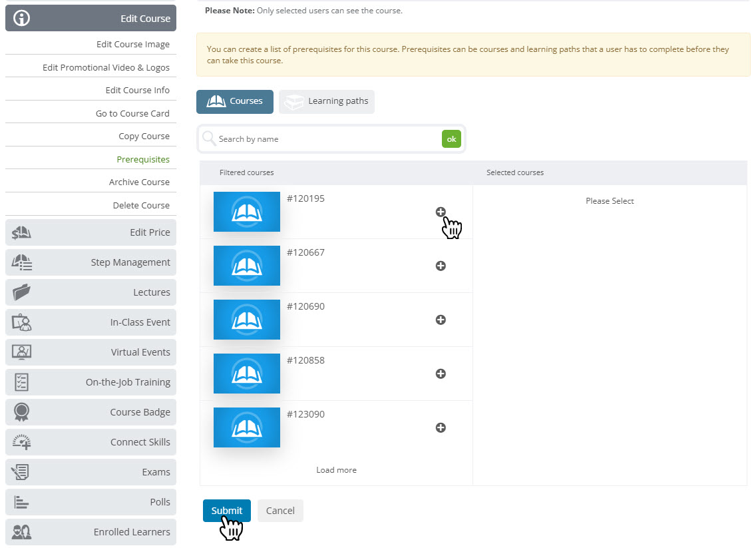Open Virtual Events label
Viewport: 756px width, 548px height.
point(140,352)
